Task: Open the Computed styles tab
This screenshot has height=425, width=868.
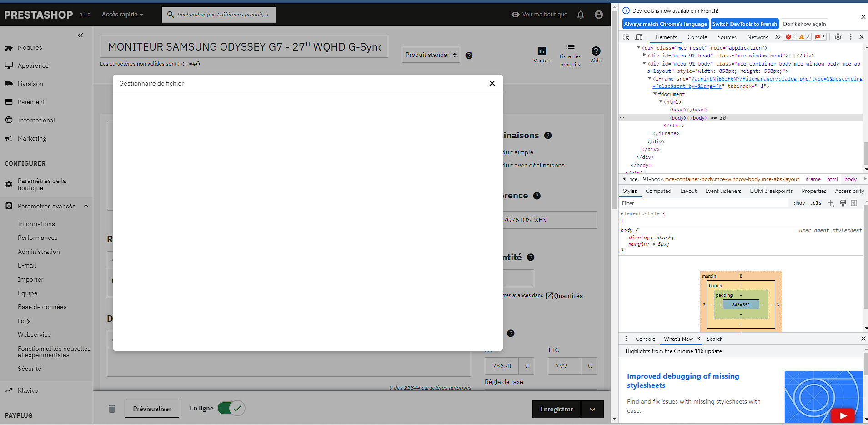Action: [x=658, y=191]
